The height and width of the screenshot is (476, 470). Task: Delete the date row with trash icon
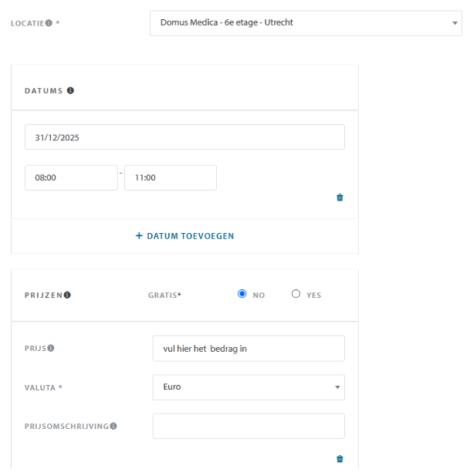(x=340, y=197)
